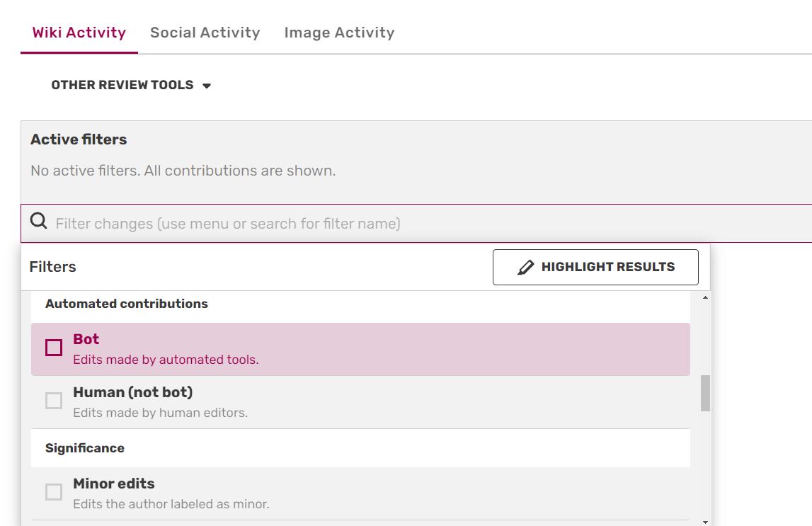Focus the Filter changes search field
812x526 pixels.
[x=425, y=224]
